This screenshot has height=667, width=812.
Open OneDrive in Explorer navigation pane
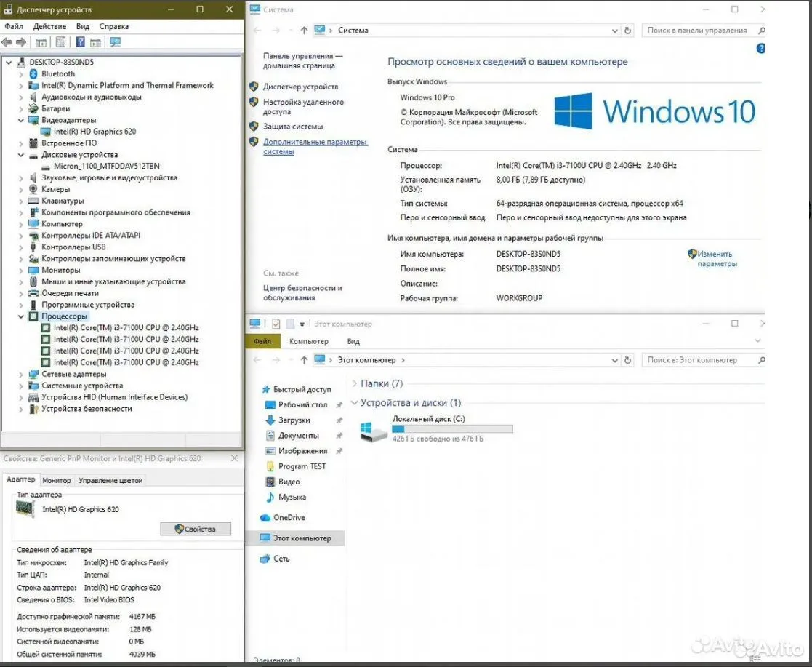289,518
